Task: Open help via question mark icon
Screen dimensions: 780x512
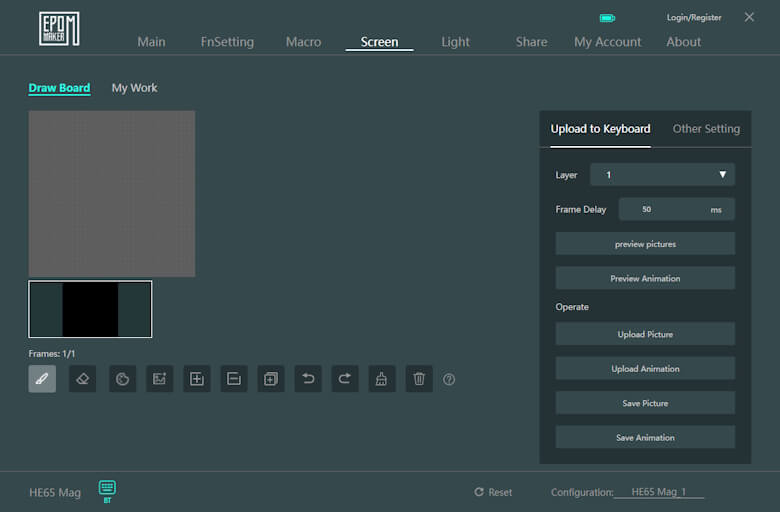Action: [449, 380]
